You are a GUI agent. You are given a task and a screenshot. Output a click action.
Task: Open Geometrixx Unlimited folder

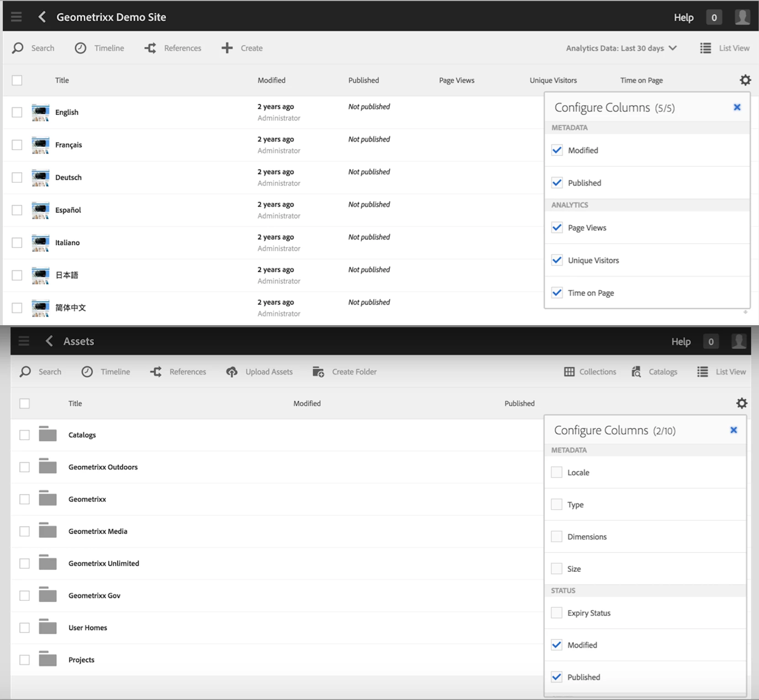[104, 563]
